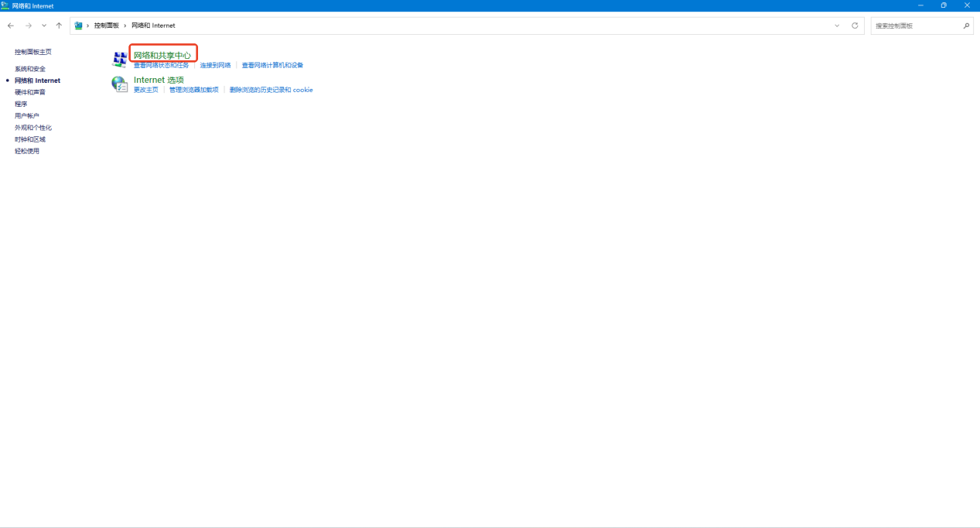Click the refresh icon beside the address bar

pyautogui.click(x=855, y=26)
